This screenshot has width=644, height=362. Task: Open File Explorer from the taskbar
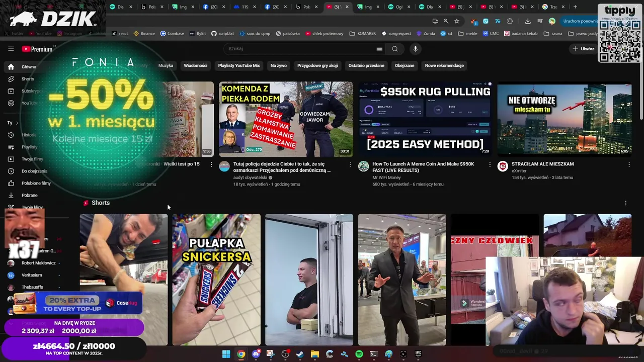click(314, 354)
